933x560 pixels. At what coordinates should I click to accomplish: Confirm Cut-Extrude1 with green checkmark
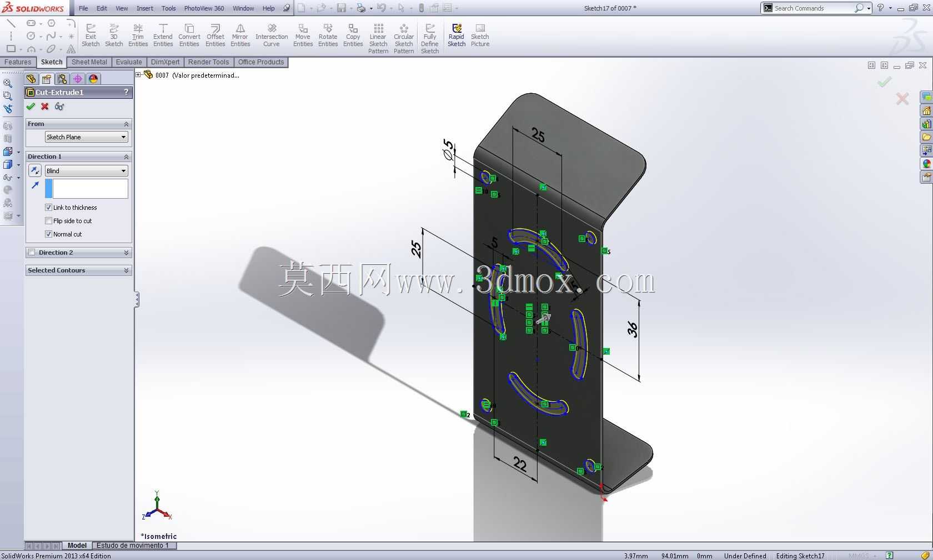[x=31, y=107]
